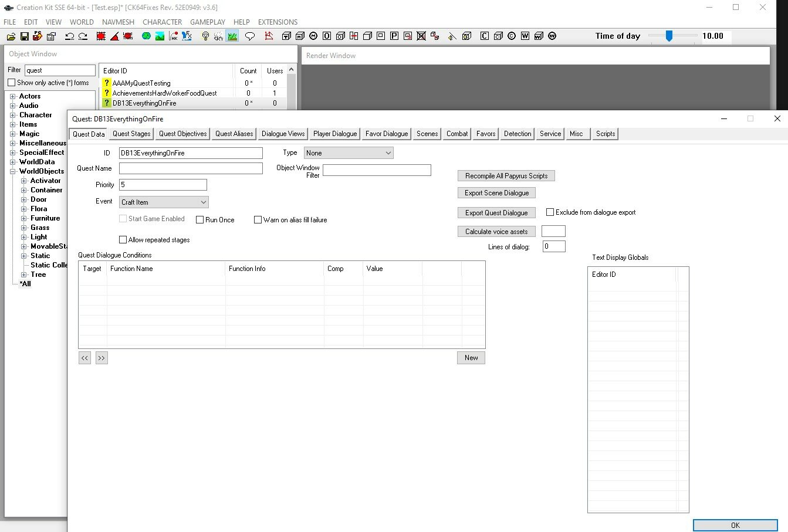This screenshot has height=532, width=788.
Task: Toggle sky with SKY icon
Action: tap(218, 36)
